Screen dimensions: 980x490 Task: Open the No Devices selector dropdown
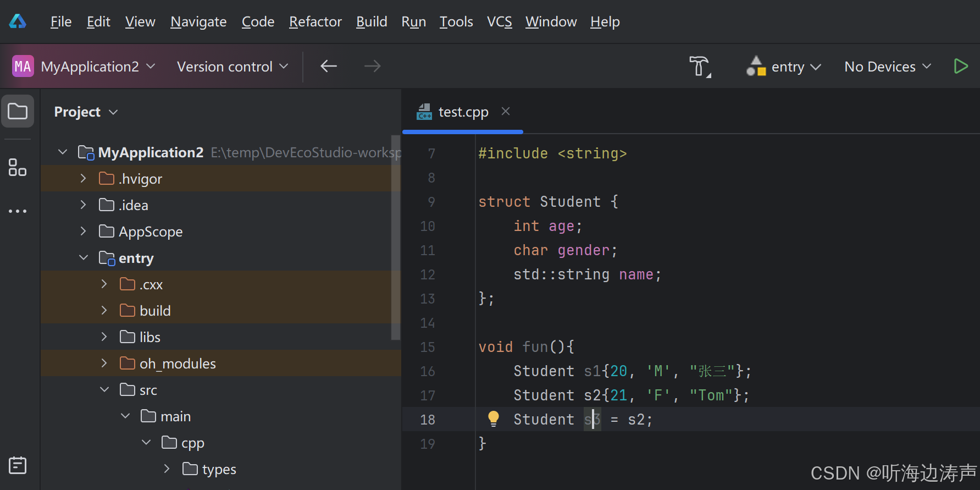click(x=888, y=67)
